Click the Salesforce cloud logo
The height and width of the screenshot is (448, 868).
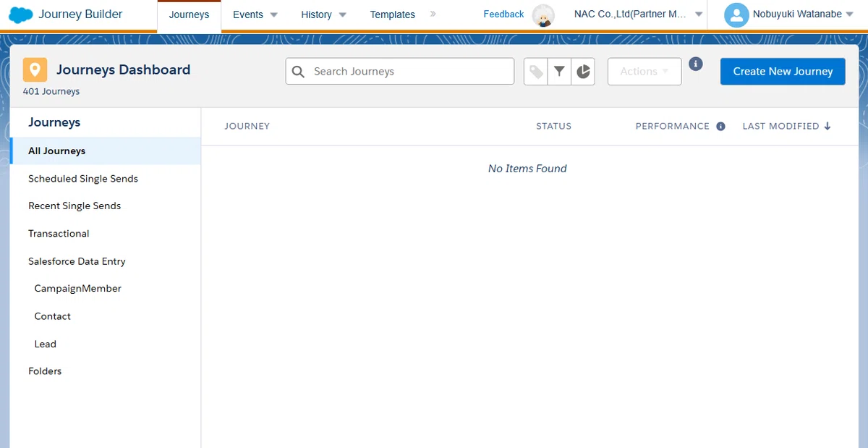click(x=21, y=14)
